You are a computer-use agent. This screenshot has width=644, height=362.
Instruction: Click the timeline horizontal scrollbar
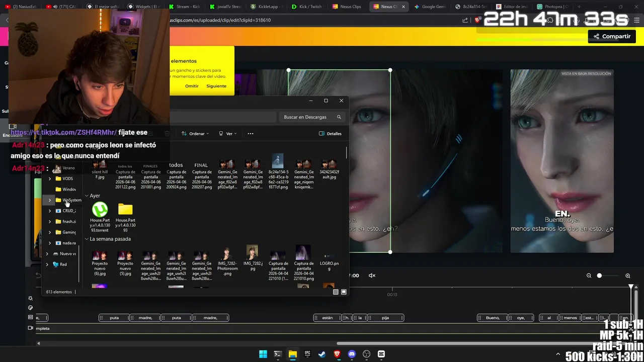(x=483, y=343)
